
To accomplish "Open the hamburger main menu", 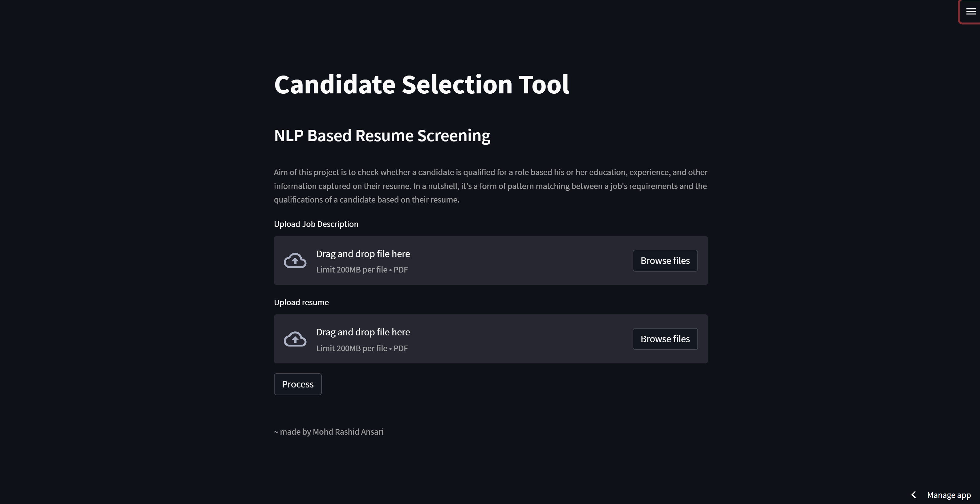I will tap(970, 11).
